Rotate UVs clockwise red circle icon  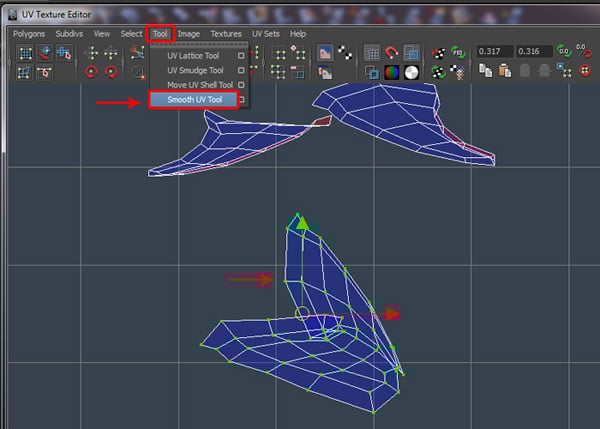pos(111,72)
